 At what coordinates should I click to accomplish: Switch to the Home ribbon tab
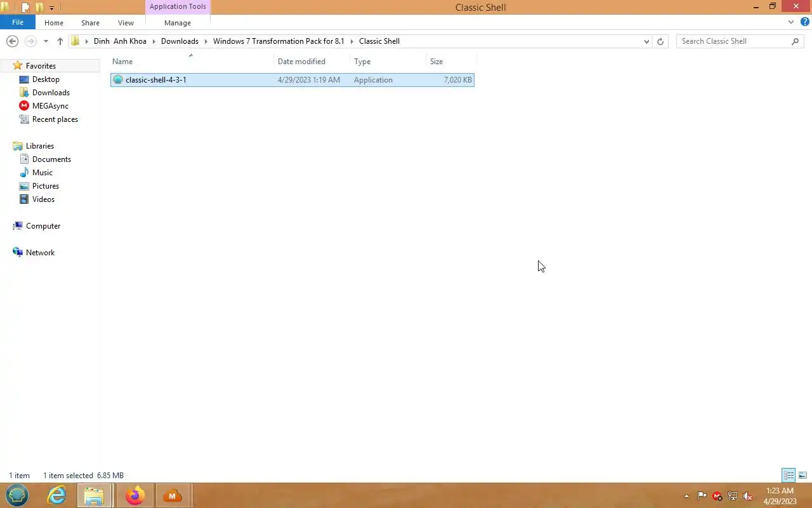pos(54,22)
